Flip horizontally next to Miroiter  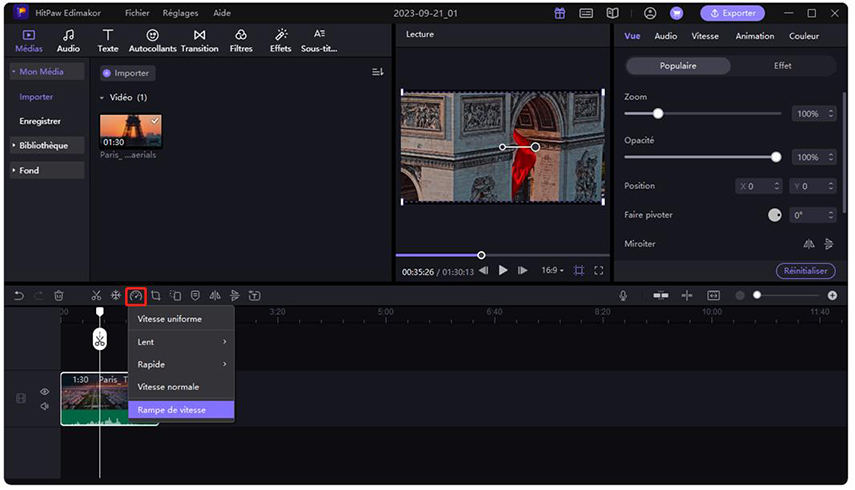(809, 244)
